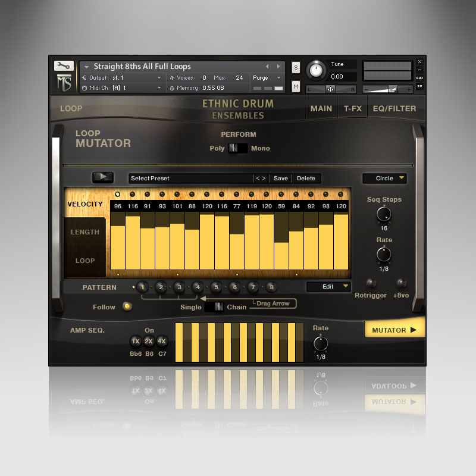Viewport: 476px width, 476px height.
Task: Switch to the T-FX tab
Action: 353,109
